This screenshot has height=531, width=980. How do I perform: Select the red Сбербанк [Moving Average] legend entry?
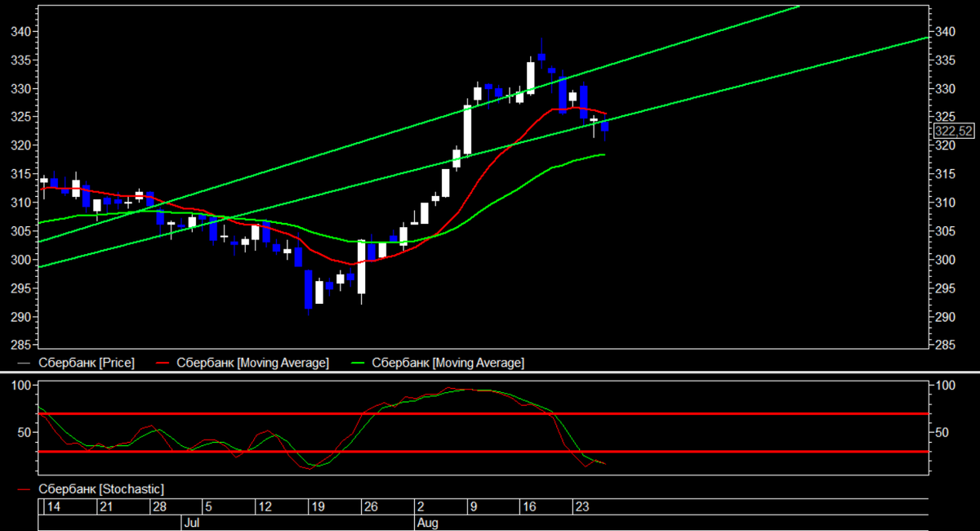coord(243,362)
